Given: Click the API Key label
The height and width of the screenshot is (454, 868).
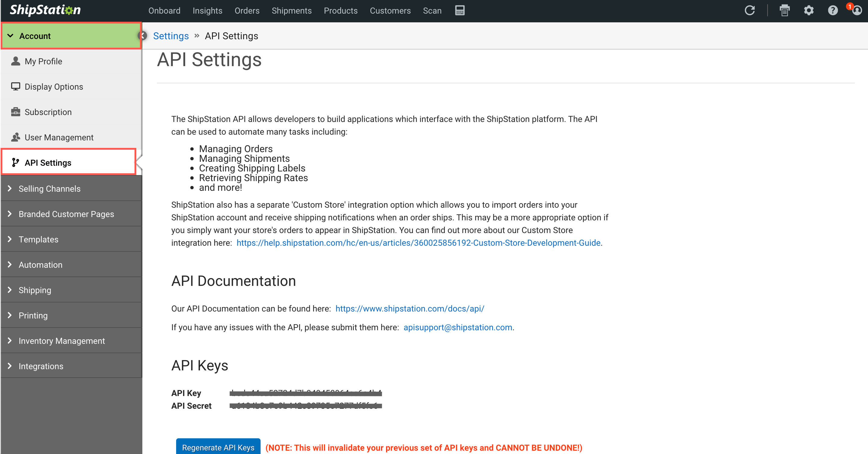Looking at the screenshot, I should tap(186, 393).
